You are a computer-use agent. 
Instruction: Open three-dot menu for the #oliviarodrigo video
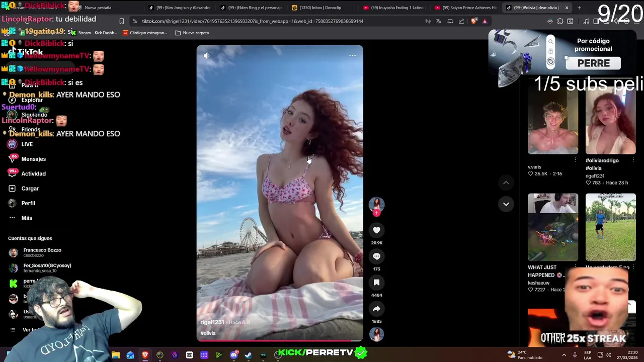(x=633, y=160)
